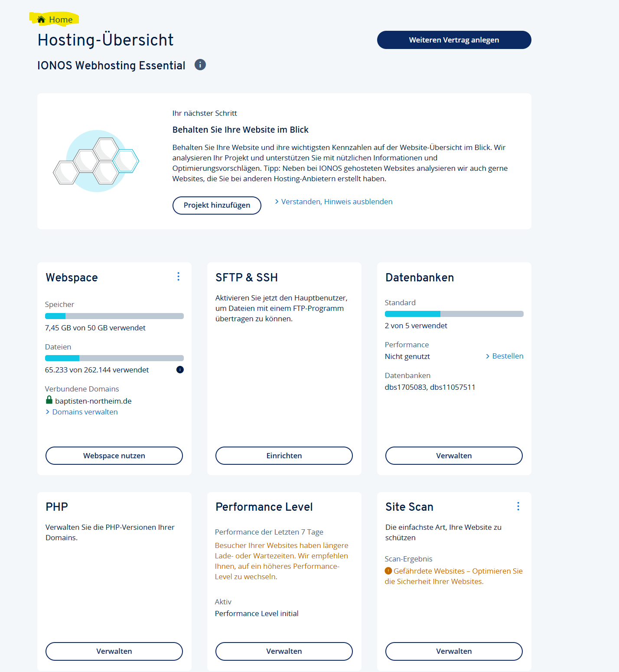Open the Domains verwalten link
619x672 pixels.
click(x=85, y=412)
